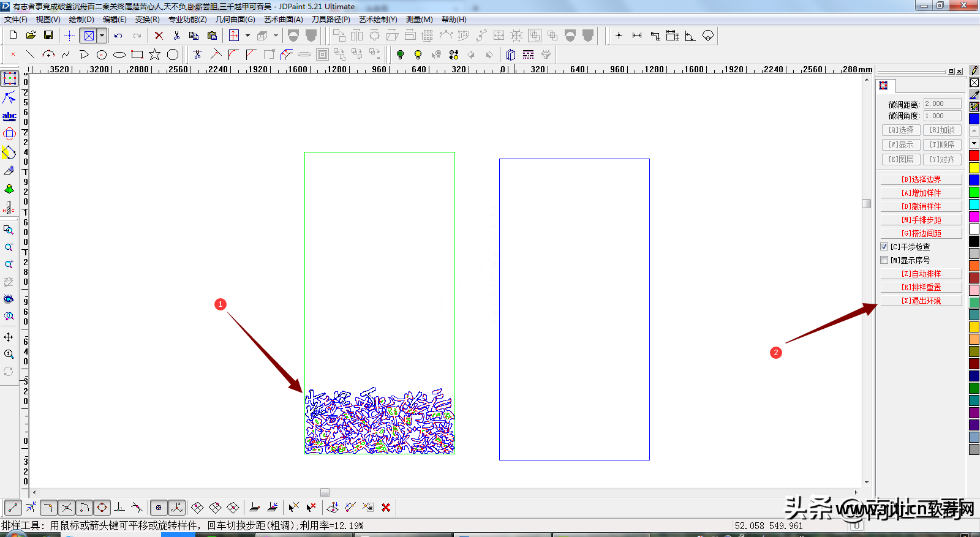Screen dimensions: 980x537
Task: Select the text tool labeled abc
Action: point(9,116)
